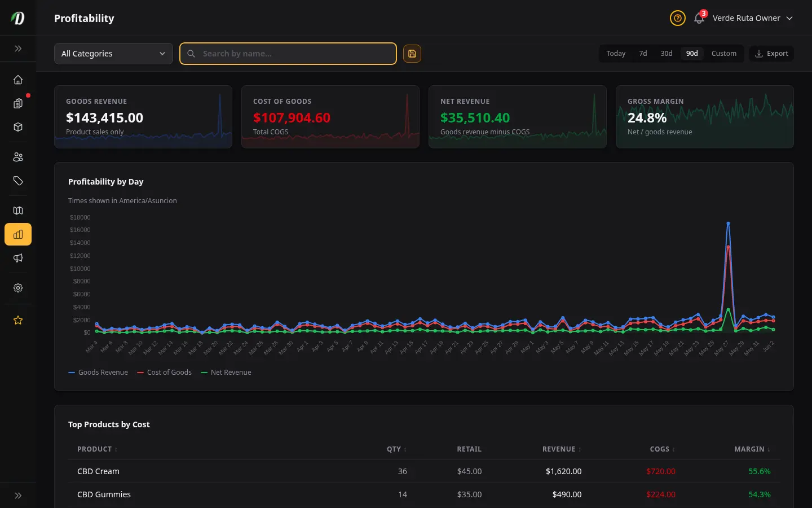Click the Top Products by Cost heading
Viewport: 812px width, 508px height.
(109, 424)
